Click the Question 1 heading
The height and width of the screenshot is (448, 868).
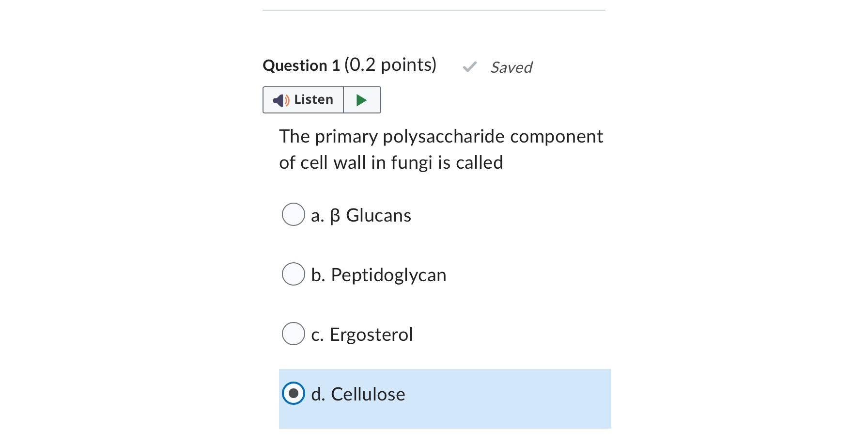[x=349, y=64]
